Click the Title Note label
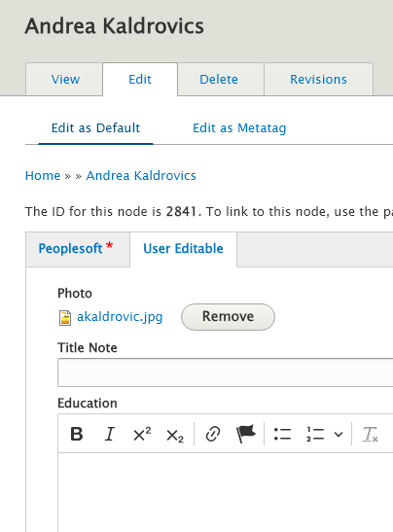 pos(88,348)
